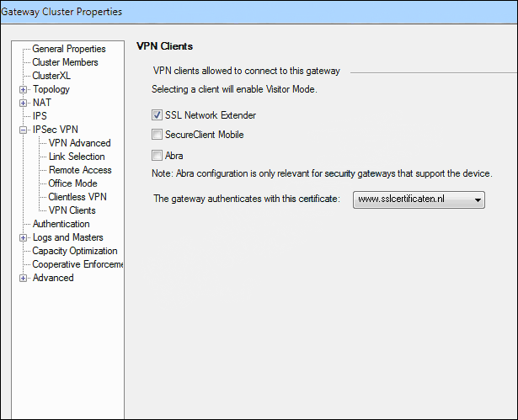The height and width of the screenshot is (420, 518).
Task: Expand the NAT tree node
Action: click(23, 103)
